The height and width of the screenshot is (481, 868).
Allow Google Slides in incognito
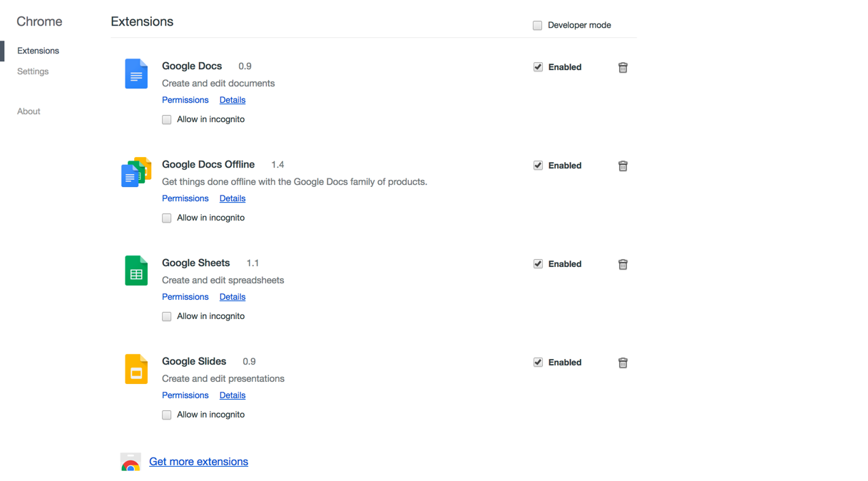[x=167, y=415]
